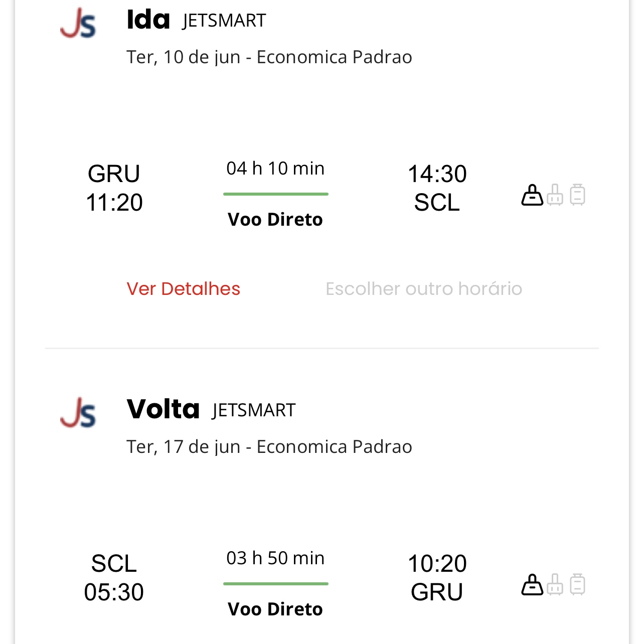Click the green duration bar under 04 h 10 min
This screenshot has width=644, height=644.
coord(275,194)
